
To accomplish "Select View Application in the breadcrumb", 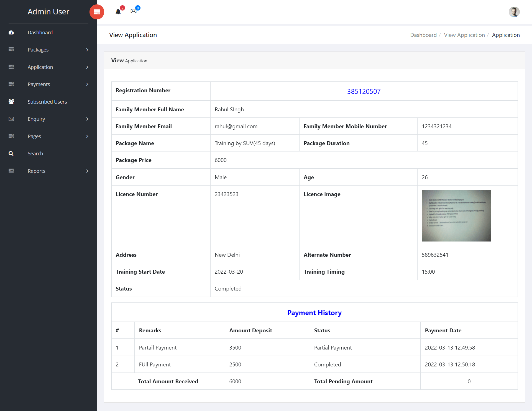I will (x=464, y=35).
